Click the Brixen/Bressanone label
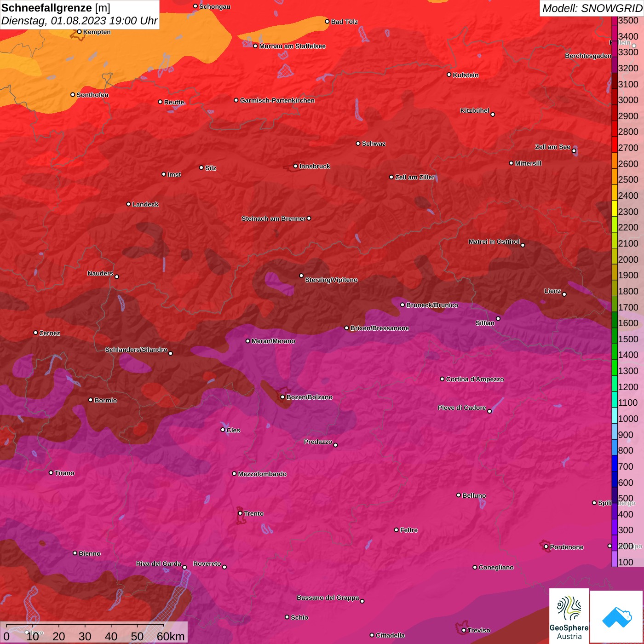 click(x=379, y=328)
